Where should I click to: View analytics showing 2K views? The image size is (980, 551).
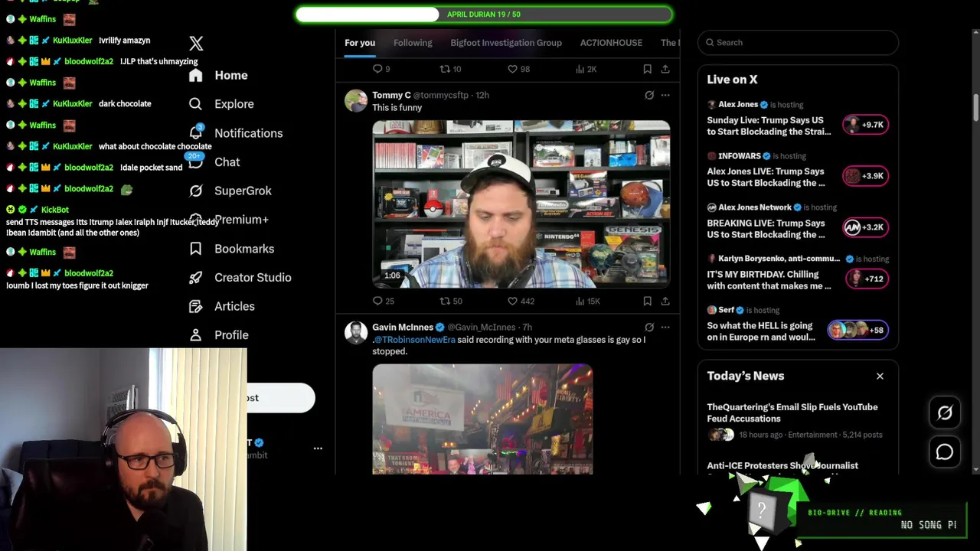[586, 69]
